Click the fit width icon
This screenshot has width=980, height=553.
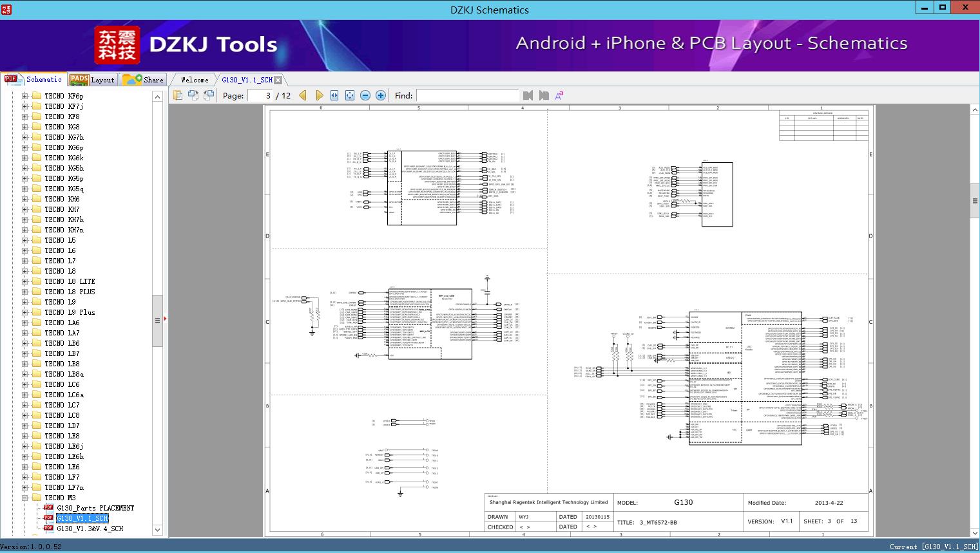(x=334, y=95)
